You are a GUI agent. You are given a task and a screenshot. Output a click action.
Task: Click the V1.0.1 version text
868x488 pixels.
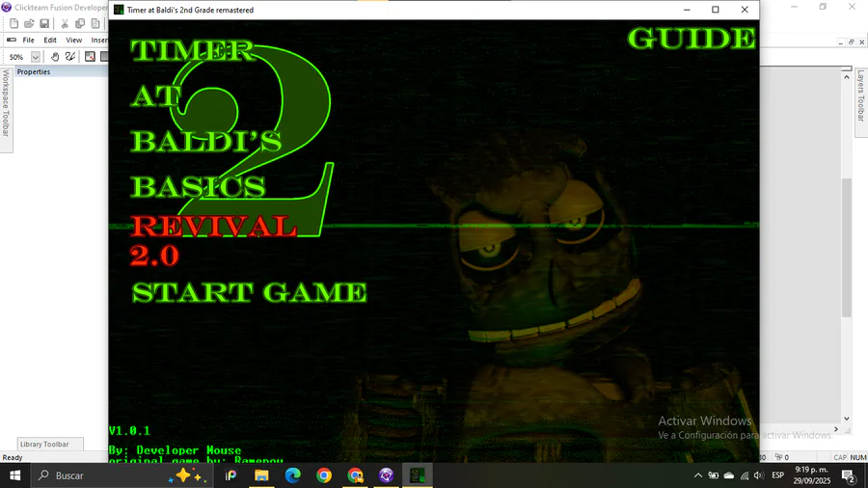129,430
